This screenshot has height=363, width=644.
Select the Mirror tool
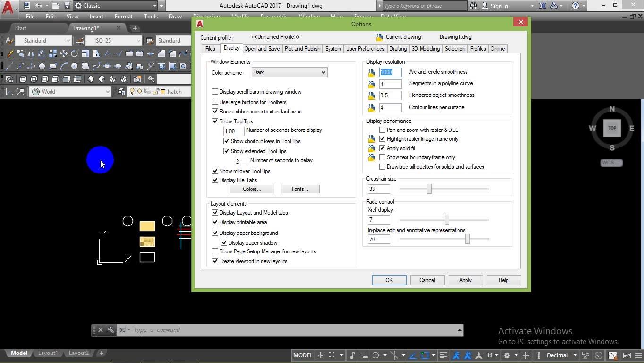(x=31, y=53)
